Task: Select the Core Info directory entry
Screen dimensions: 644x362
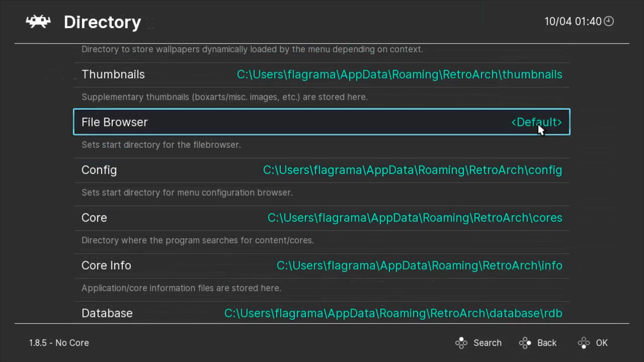Action: (106, 265)
